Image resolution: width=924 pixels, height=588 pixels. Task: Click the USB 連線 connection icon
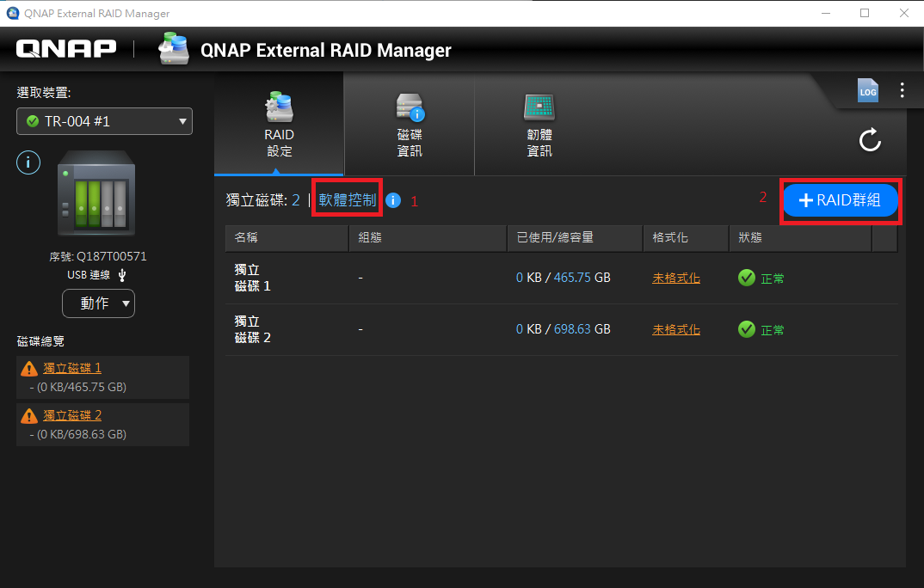point(120,274)
